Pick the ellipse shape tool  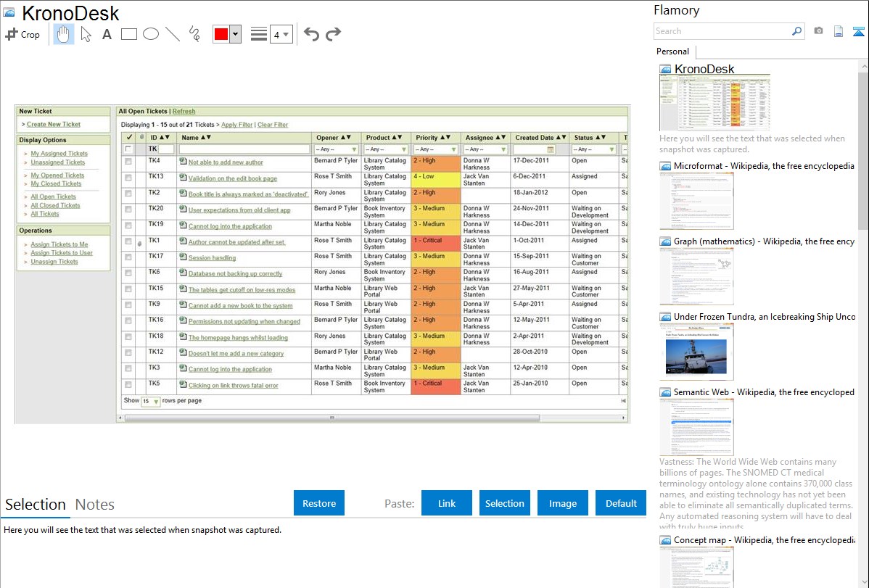click(x=150, y=34)
